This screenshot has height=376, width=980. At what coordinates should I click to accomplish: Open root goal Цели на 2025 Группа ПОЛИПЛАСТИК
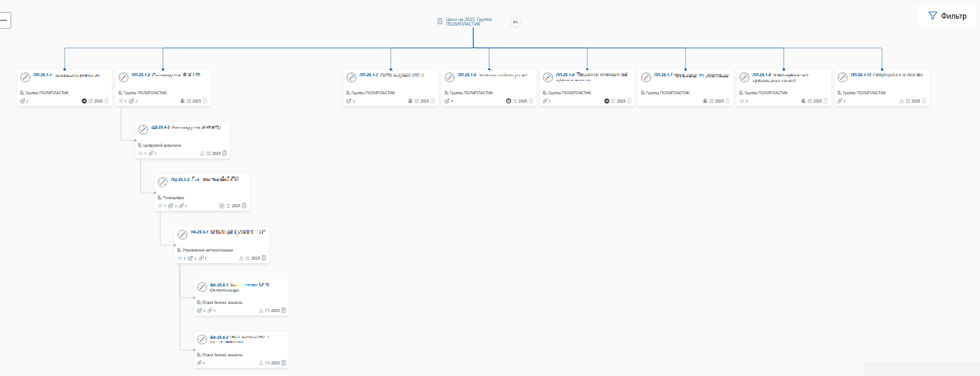coord(468,22)
